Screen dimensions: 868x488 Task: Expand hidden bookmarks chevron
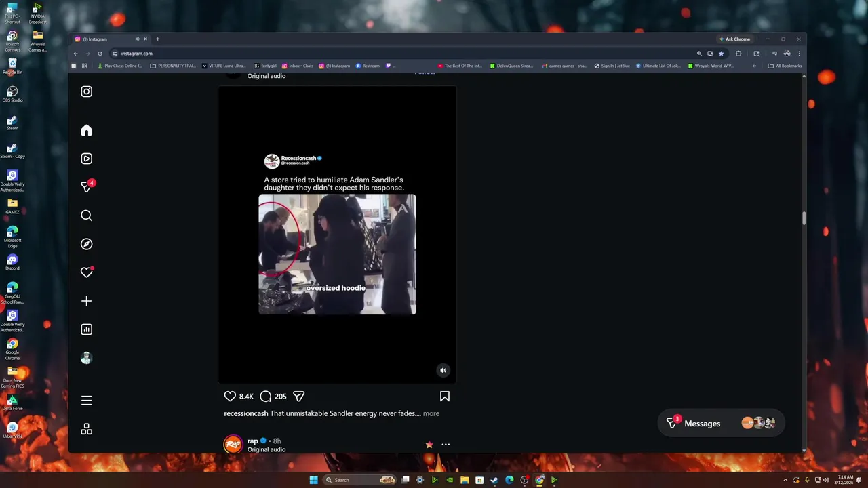point(754,66)
